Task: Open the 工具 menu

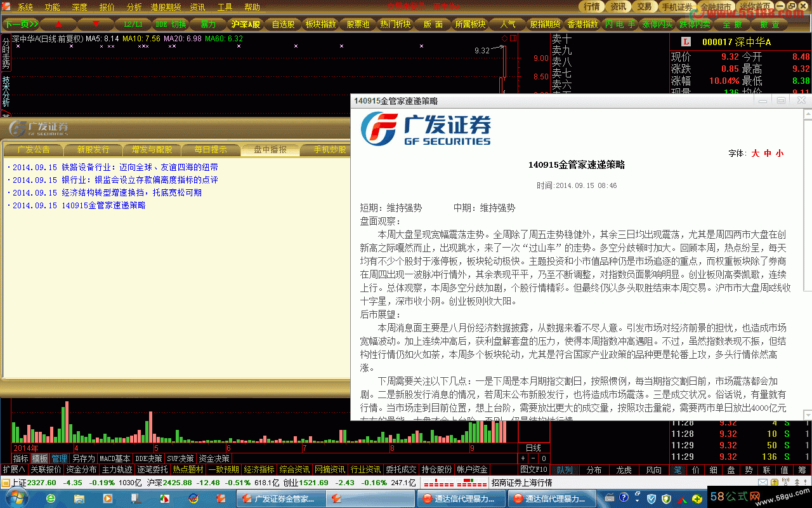Action: pos(225,7)
